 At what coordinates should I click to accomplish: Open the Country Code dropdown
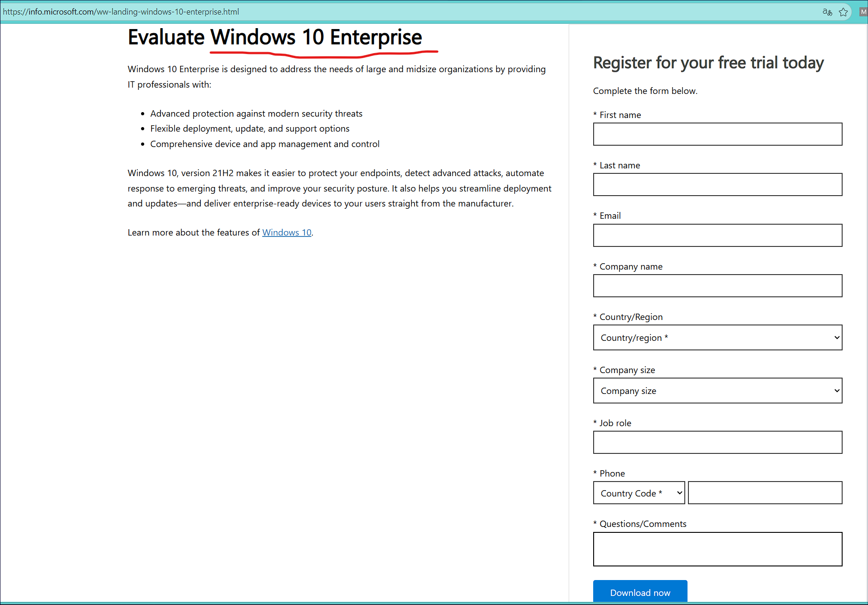(639, 493)
